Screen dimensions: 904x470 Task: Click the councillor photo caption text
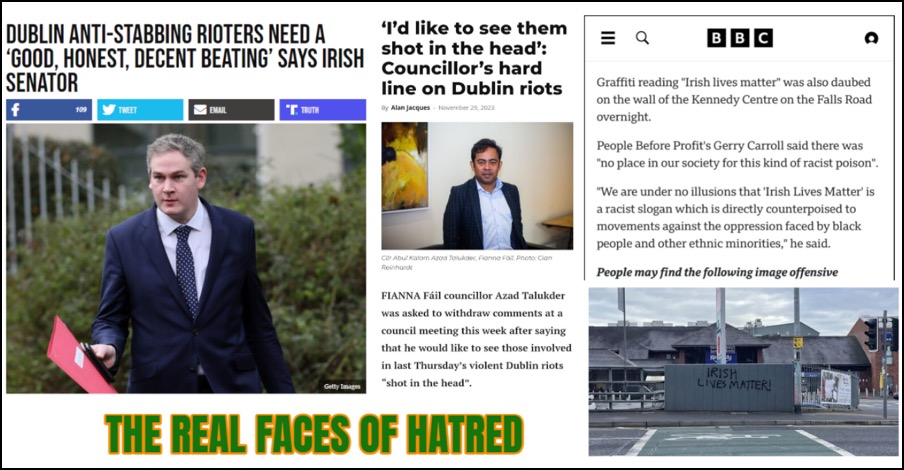click(x=466, y=262)
